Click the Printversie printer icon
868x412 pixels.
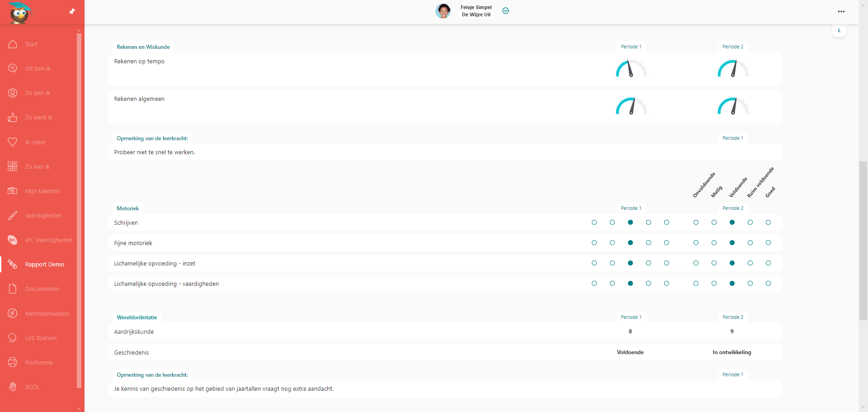[x=13, y=362]
